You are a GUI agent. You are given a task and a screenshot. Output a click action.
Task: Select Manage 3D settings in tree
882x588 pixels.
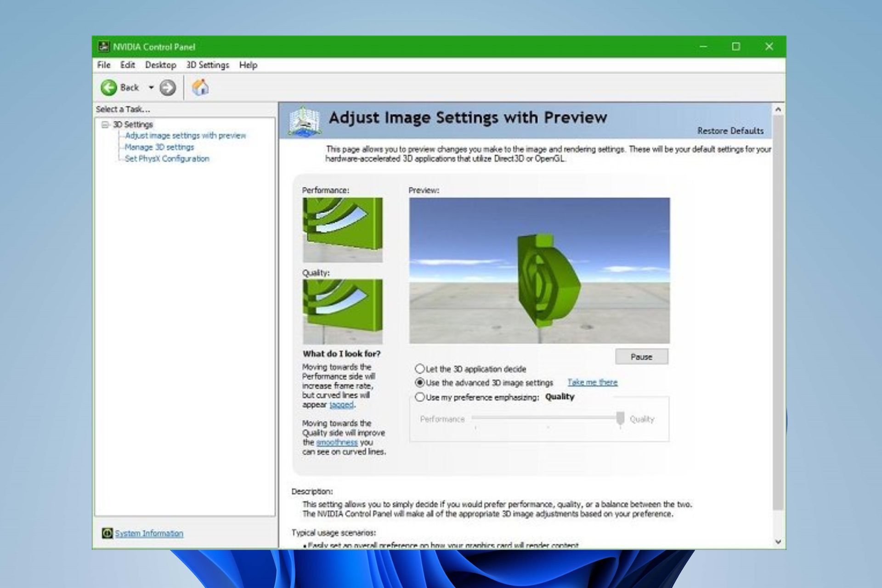tap(159, 147)
